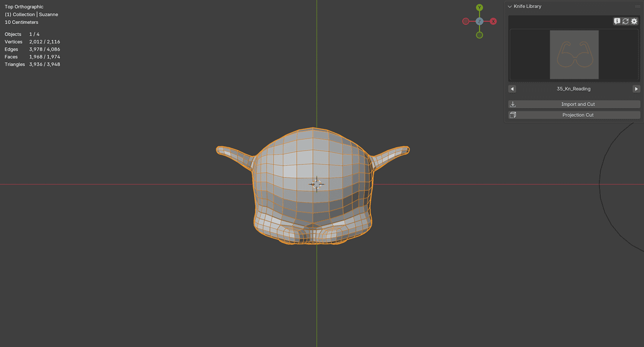This screenshot has width=644, height=347.
Task: Click the info icon in Knife Library
Action: coord(617,21)
